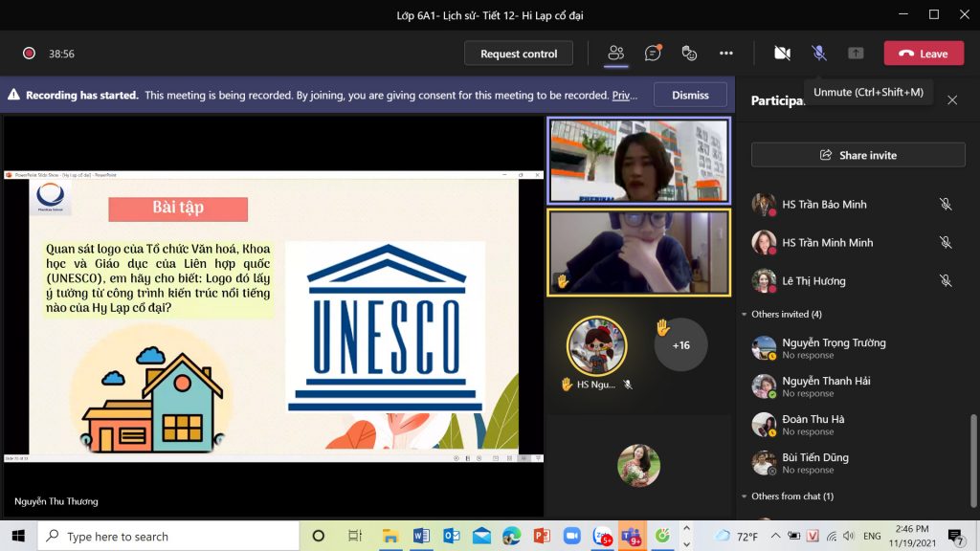Open the Mail app from taskbar
This screenshot has height=551, width=980.
482,536
